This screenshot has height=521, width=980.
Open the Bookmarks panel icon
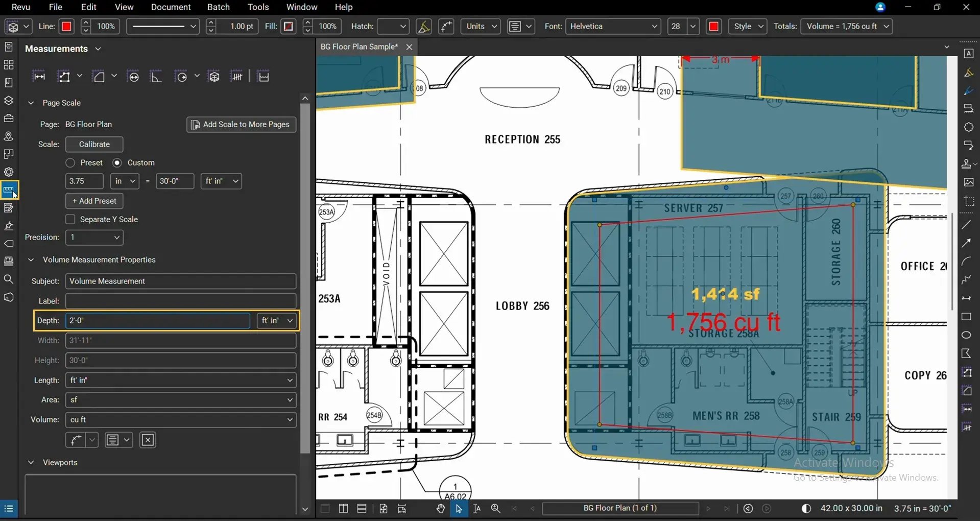[x=9, y=83]
